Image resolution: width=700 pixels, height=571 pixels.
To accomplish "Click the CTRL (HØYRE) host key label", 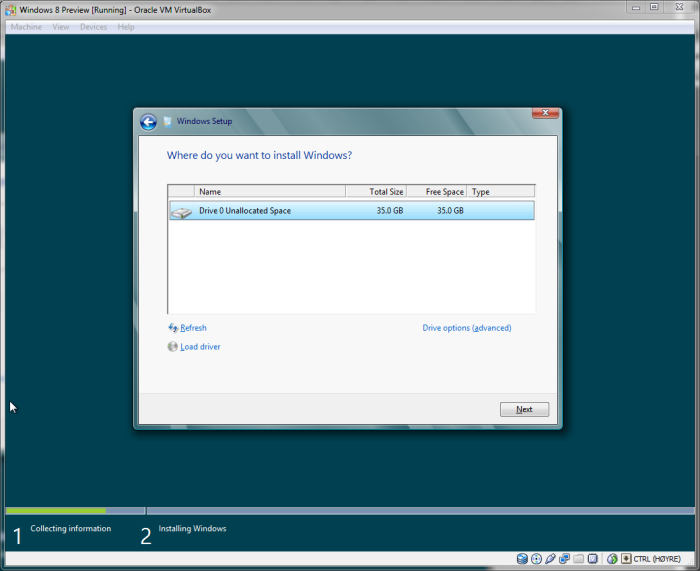I will (657, 559).
